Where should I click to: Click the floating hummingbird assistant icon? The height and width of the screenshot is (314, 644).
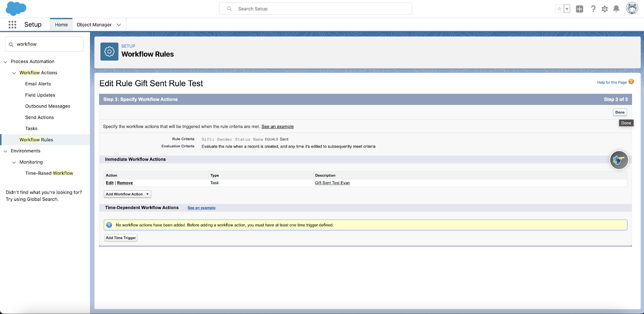(619, 160)
